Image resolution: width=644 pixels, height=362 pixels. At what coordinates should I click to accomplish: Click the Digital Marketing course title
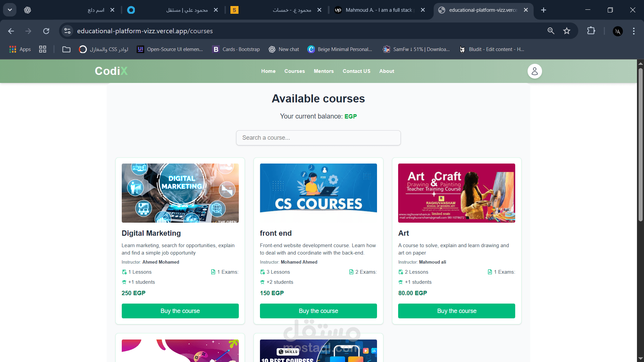(x=151, y=233)
